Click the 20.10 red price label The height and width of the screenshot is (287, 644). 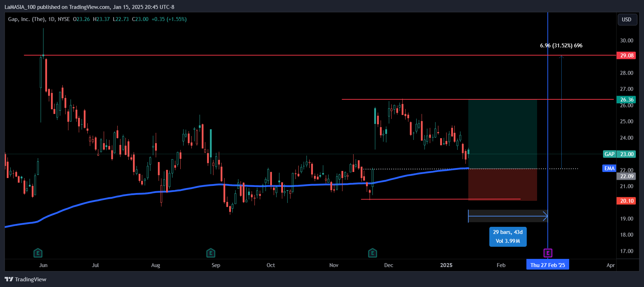[x=627, y=201]
